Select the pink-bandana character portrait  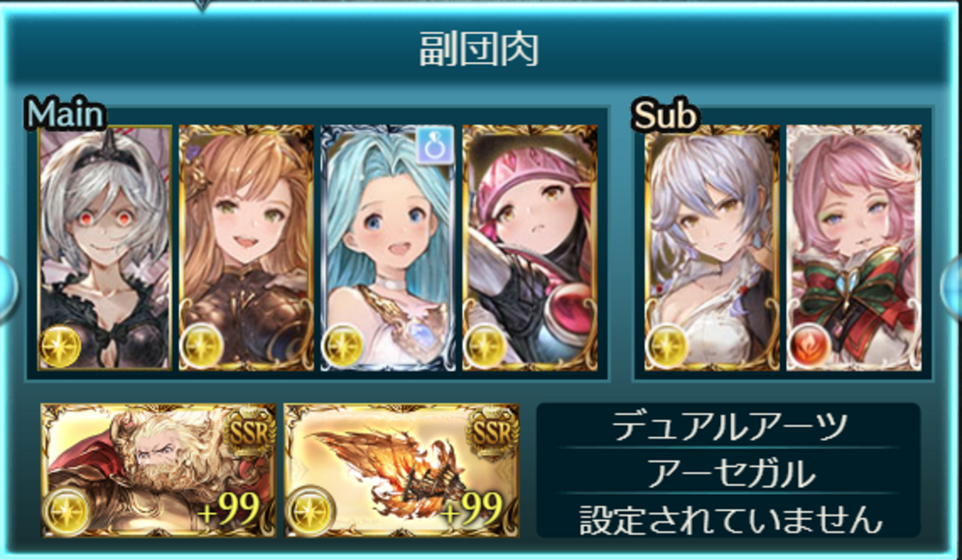(x=530, y=248)
